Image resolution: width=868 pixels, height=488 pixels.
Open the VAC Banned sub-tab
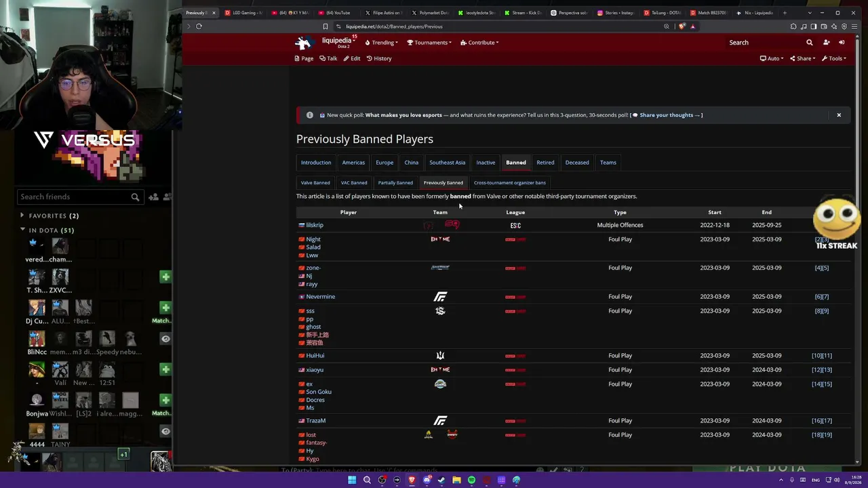click(x=354, y=183)
